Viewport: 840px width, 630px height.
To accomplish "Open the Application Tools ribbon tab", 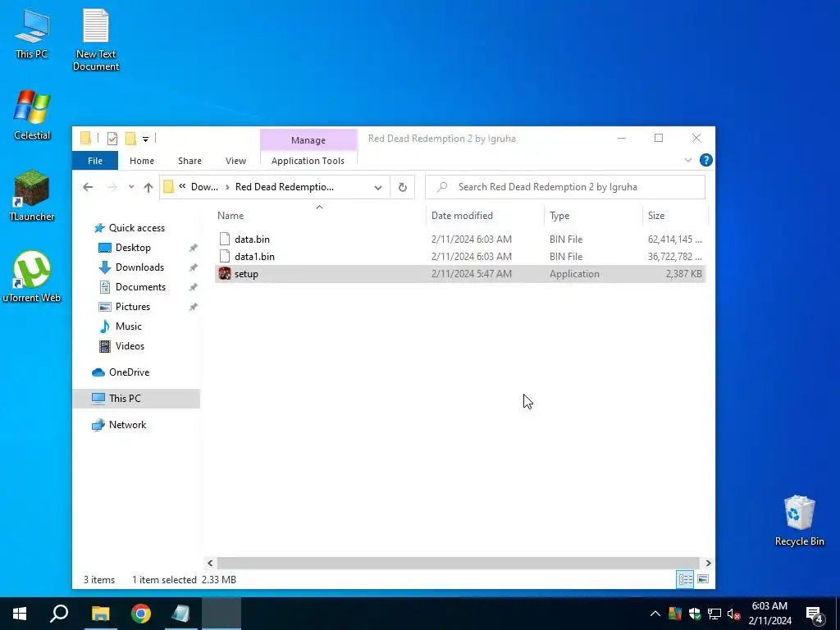I will [x=308, y=161].
